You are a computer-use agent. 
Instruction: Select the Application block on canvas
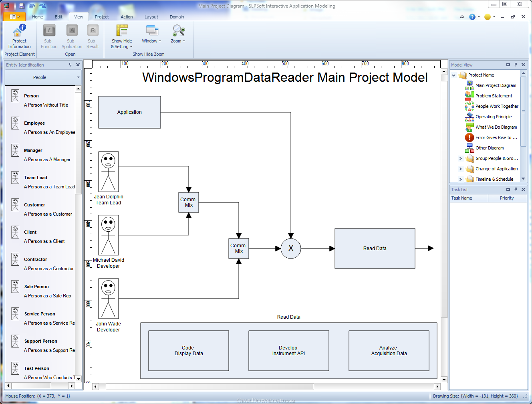coord(129,112)
